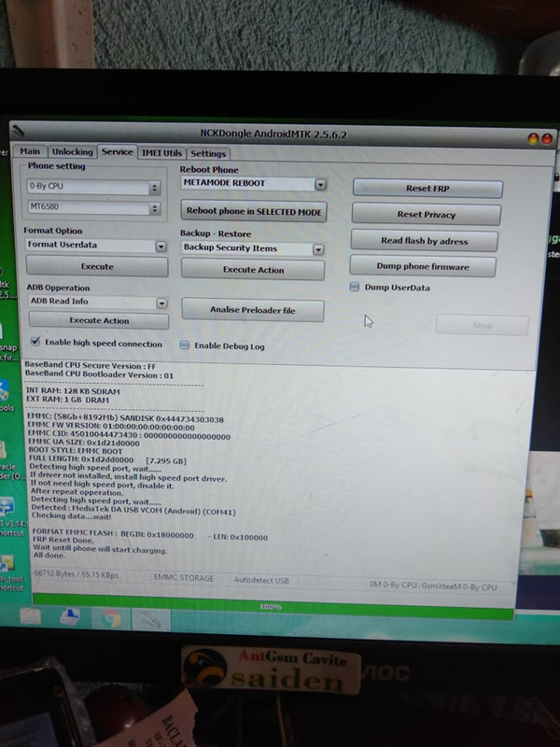Click the 'FRP Reset Done.' log line
Image resolution: width=560 pixels, height=747 pixels.
tap(63, 541)
